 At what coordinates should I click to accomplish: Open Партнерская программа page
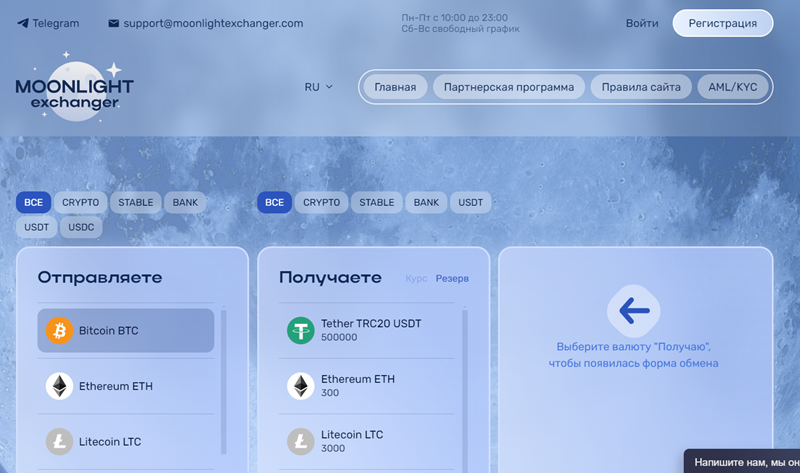point(509,87)
